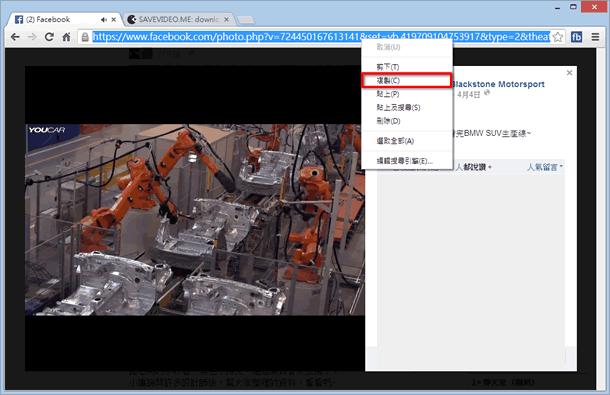Open the Chrome hamburger menu
The width and height of the screenshot is (610, 395).
(595, 37)
